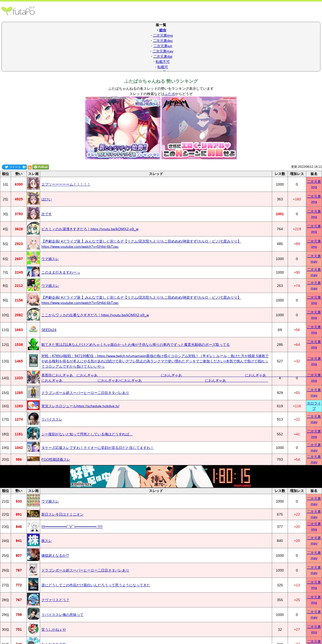Image resolution: width=322 pixels, height=644 pixels.
Task: Open リバイススレ俺の意味って thread
Action: coord(62,615)
